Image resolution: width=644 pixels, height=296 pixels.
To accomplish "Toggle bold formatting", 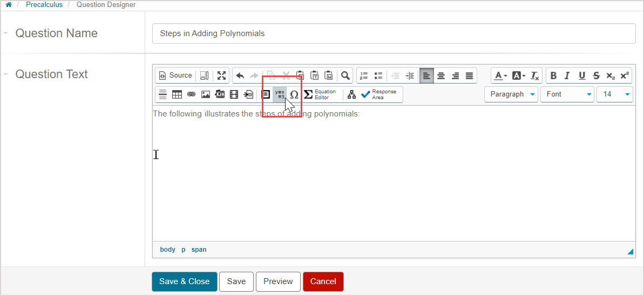I will (553, 75).
